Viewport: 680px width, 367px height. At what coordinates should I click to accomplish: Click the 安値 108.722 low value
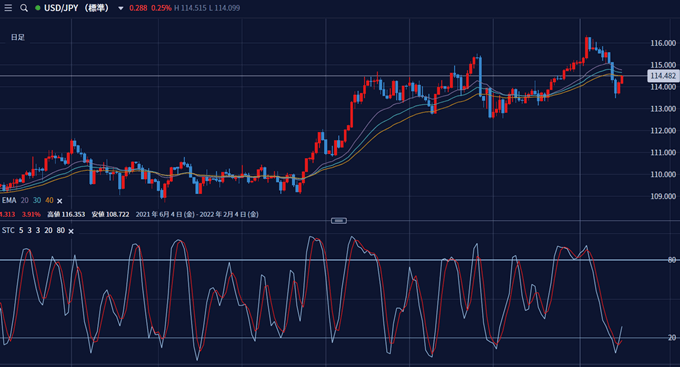tap(111, 214)
